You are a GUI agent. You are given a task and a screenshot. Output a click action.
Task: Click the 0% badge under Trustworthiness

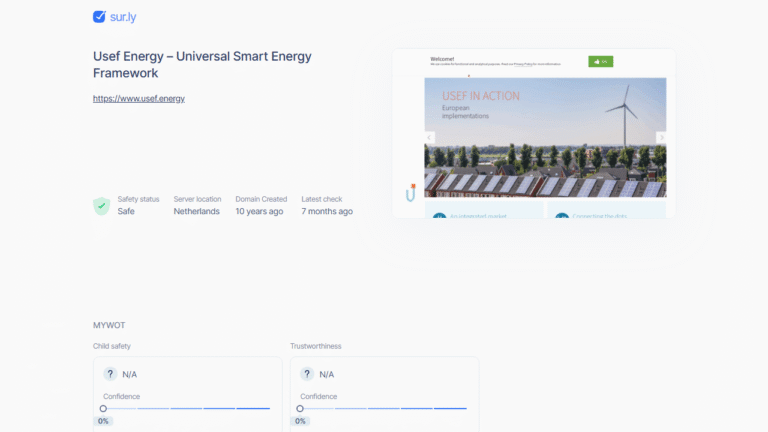(x=300, y=421)
